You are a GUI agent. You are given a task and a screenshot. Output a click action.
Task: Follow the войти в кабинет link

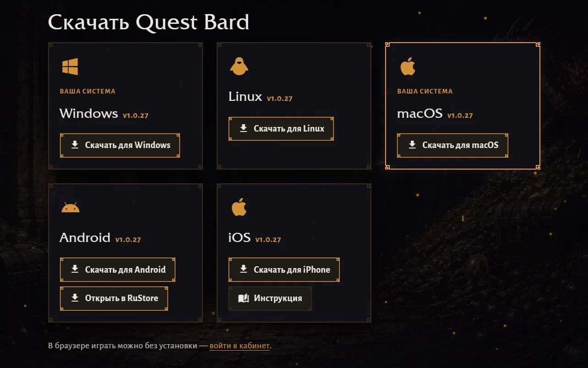240,346
